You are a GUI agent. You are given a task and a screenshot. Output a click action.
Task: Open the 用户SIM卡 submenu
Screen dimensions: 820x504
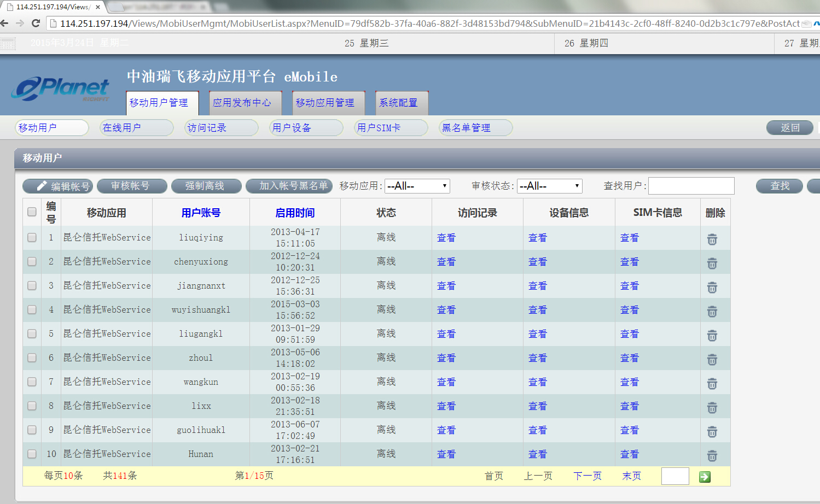point(391,127)
